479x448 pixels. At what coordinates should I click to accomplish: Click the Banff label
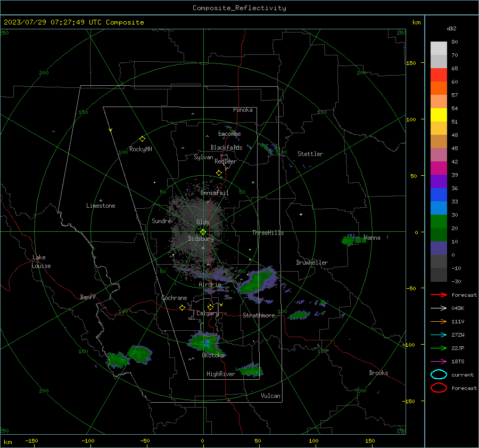88,297
